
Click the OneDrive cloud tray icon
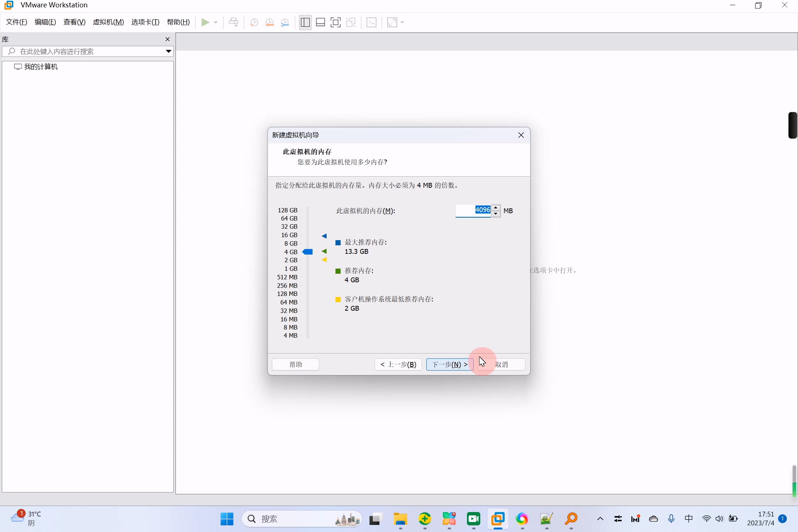coord(653,519)
